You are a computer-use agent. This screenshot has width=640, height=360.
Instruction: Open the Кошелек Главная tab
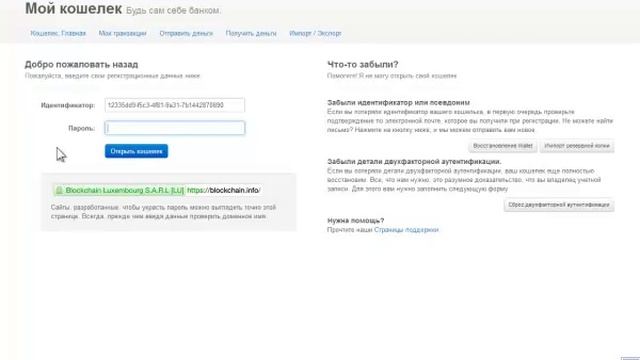[x=58, y=33]
